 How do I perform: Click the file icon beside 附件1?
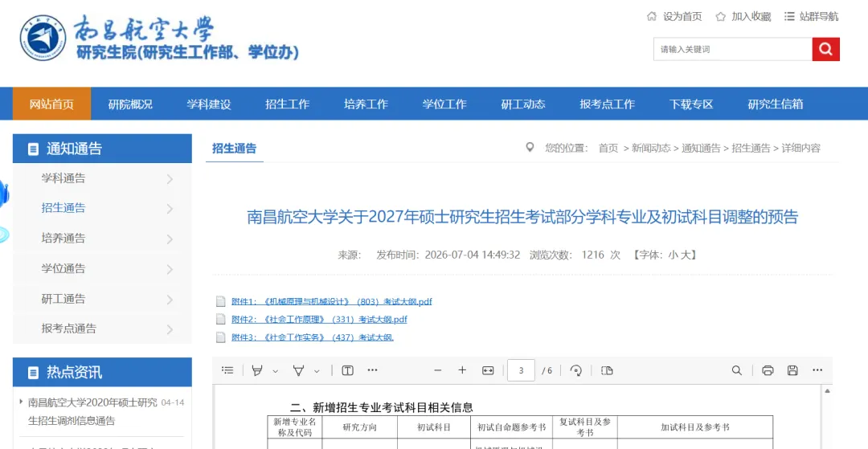[221, 301]
